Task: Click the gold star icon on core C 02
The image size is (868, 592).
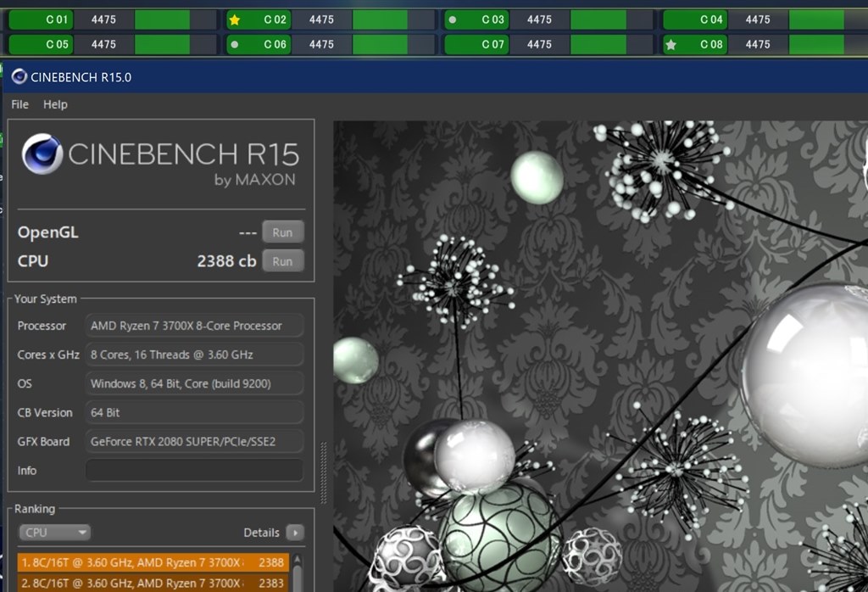Action: (x=235, y=20)
